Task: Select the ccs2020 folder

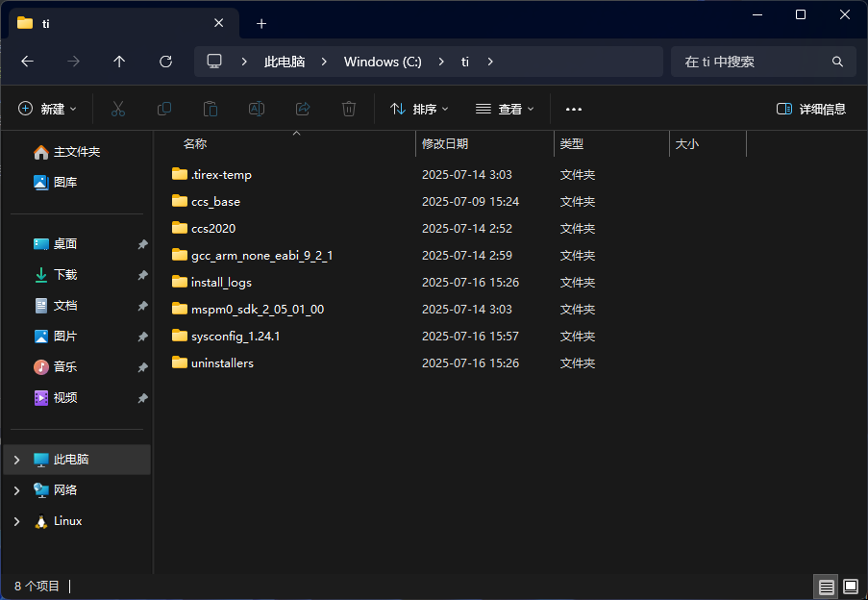Action: (x=213, y=229)
